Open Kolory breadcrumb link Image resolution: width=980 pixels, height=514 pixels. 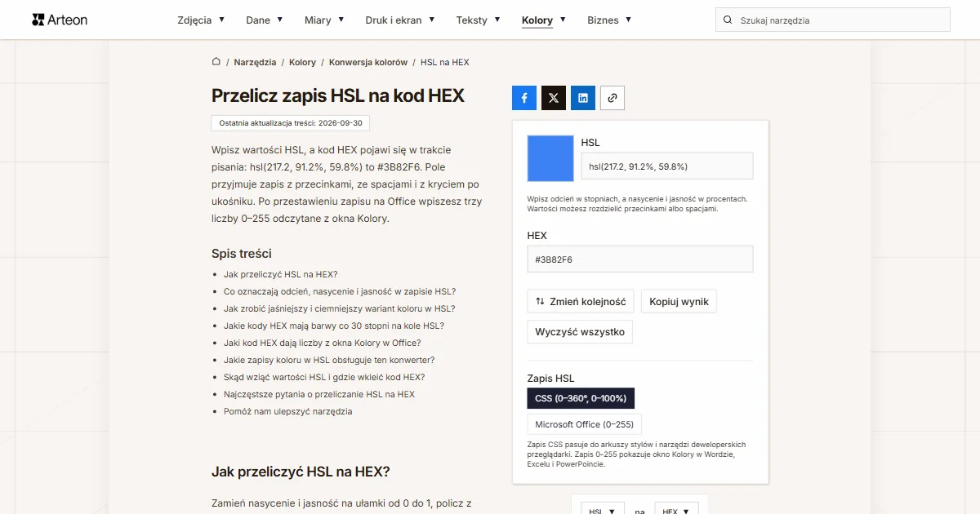coord(302,62)
